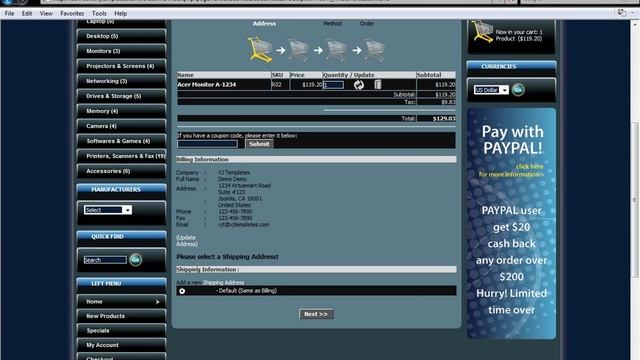The image size is (640, 360).
Task: Open the Edit menu
Action: [27, 13]
